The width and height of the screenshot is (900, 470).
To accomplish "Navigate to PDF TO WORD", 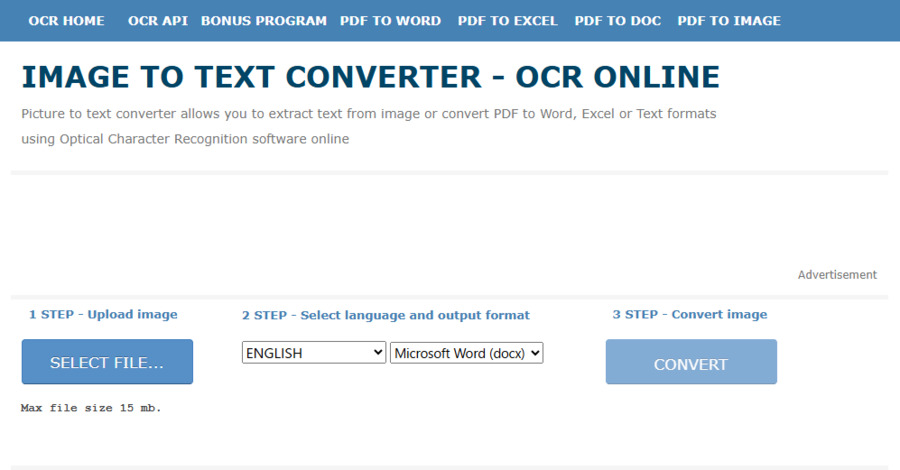I will (x=390, y=21).
